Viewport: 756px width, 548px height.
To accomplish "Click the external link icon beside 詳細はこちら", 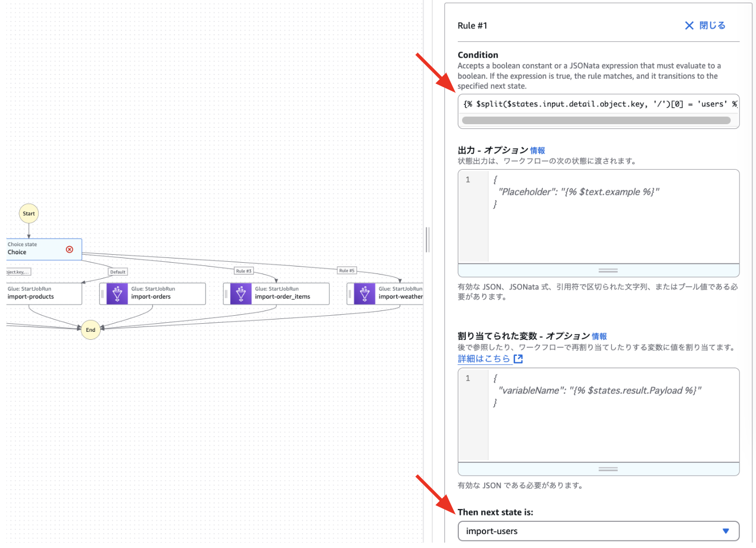I will click(x=518, y=359).
